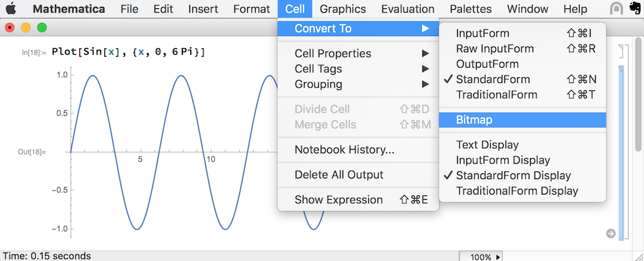
Task: Click the Evernote elephant menu bar icon
Action: tap(634, 9)
